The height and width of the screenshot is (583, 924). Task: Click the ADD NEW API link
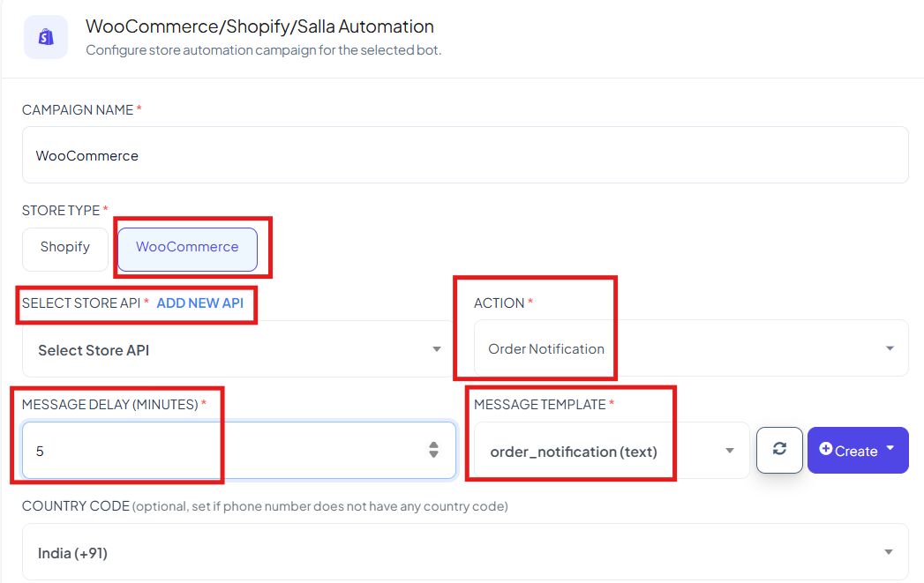coord(199,303)
